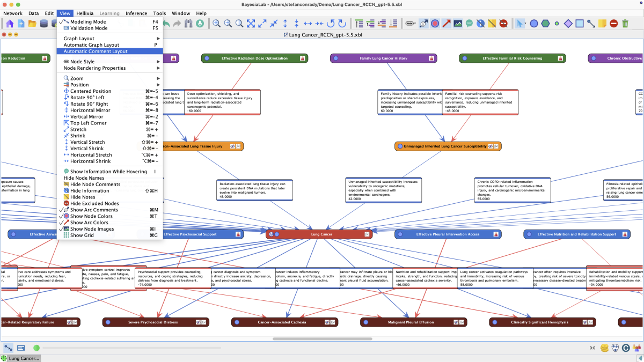Screen dimensions: 644x362
Task: Select Effective Radiation Dose Optimization node
Action: click(x=254, y=58)
